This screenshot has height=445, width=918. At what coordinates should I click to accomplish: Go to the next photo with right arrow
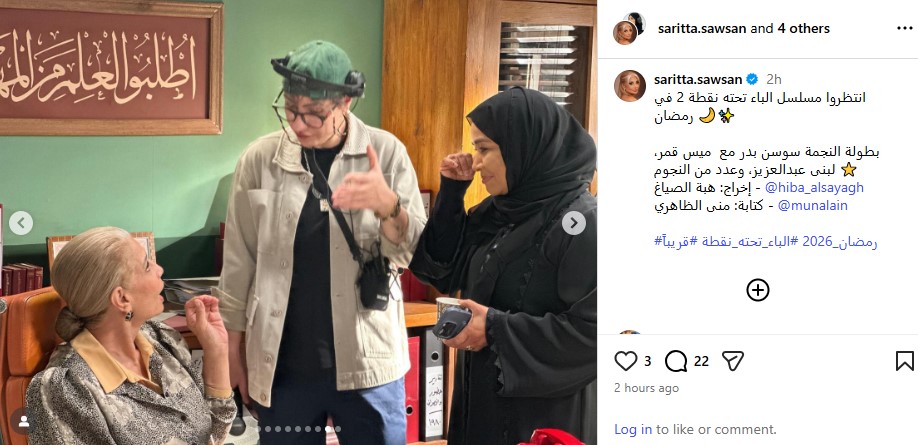tap(574, 223)
